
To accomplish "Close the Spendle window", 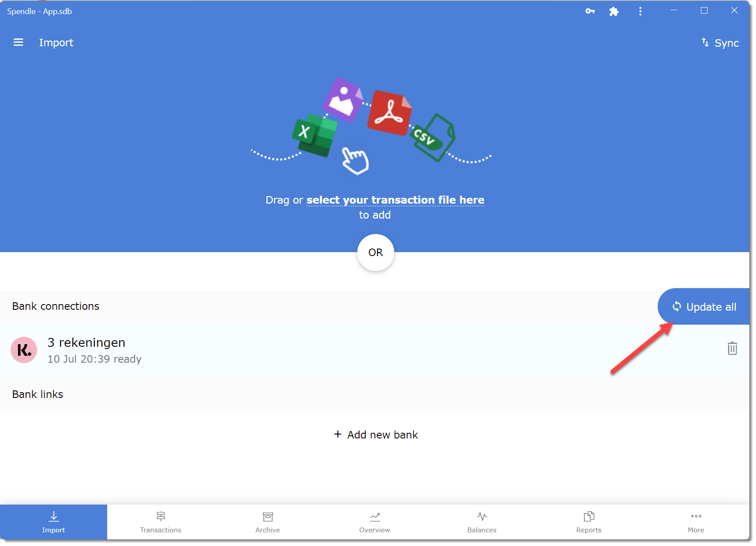I will coord(734,11).
